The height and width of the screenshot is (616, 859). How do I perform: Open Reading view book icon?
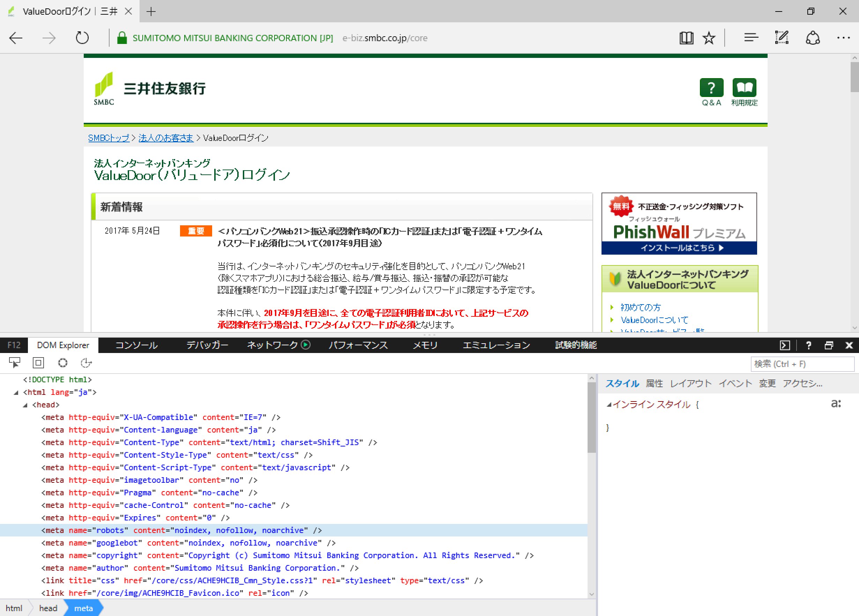coord(686,38)
